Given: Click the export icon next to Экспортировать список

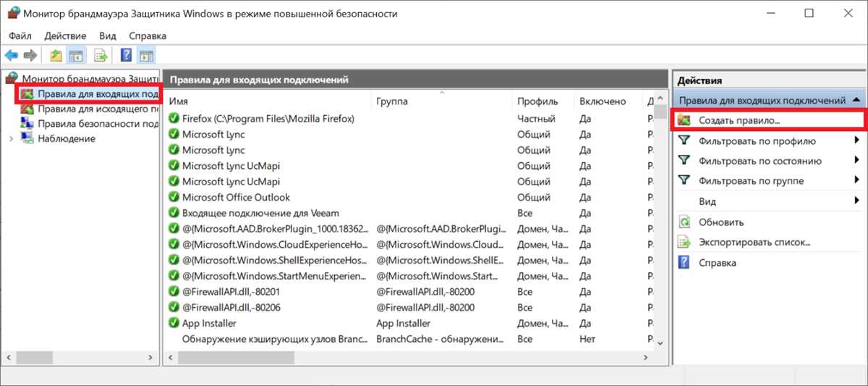Looking at the screenshot, I should [x=684, y=242].
